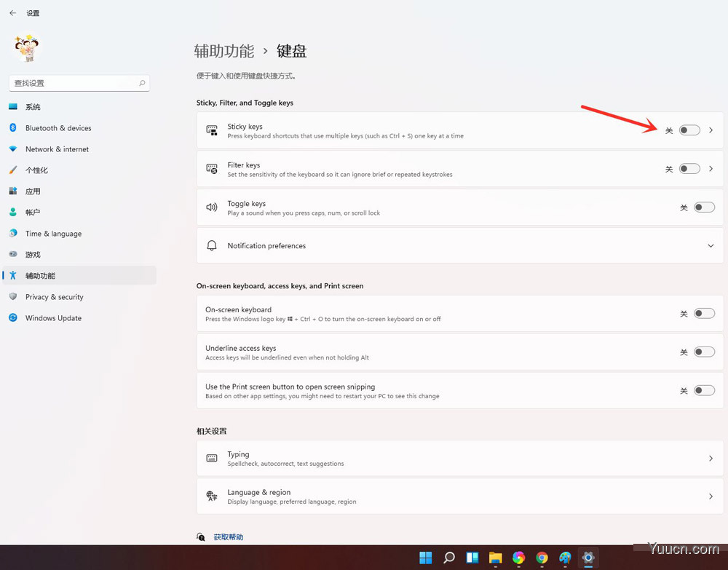Enable Print screen snipping switch
The image size is (728, 570).
(x=704, y=390)
